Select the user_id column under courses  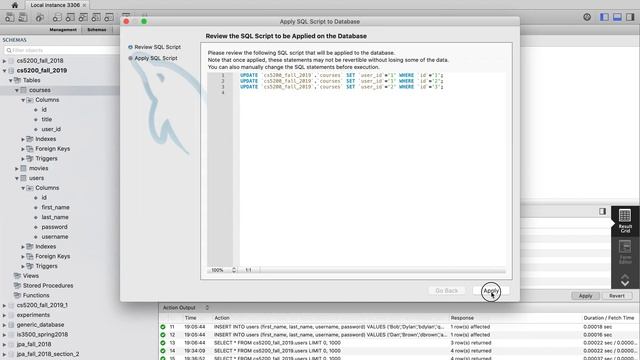point(51,129)
